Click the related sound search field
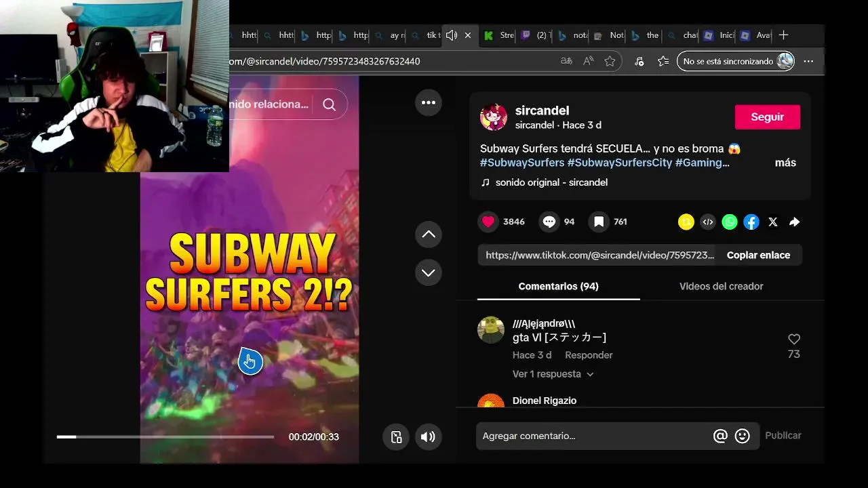Viewport: 868px width, 488px height. click(268, 104)
